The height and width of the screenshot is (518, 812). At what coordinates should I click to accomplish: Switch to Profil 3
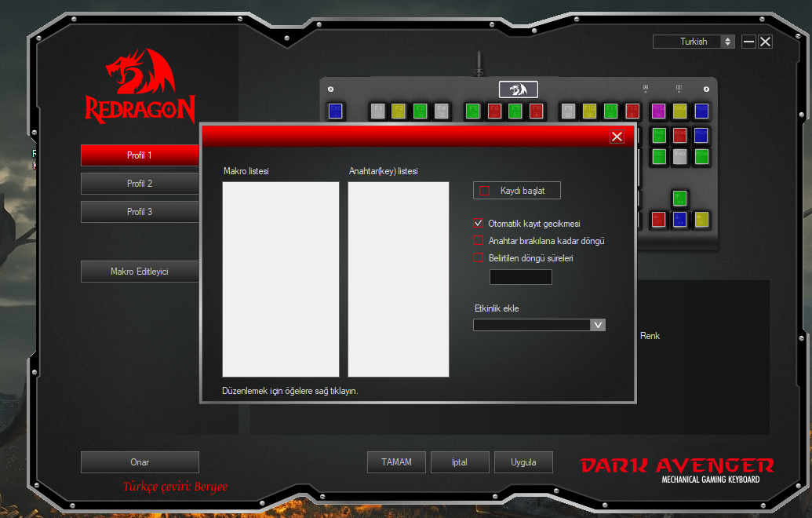(x=140, y=212)
